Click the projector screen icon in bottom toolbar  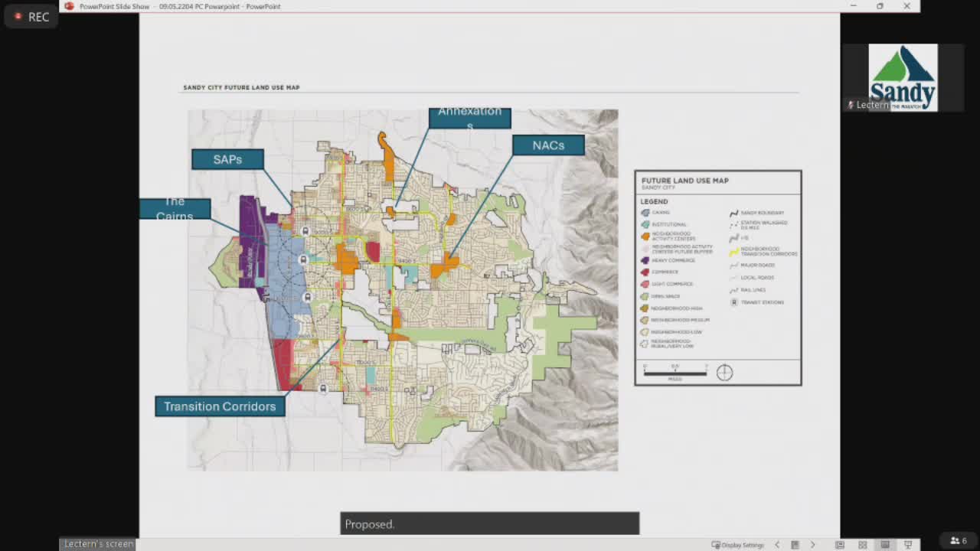[907, 544]
